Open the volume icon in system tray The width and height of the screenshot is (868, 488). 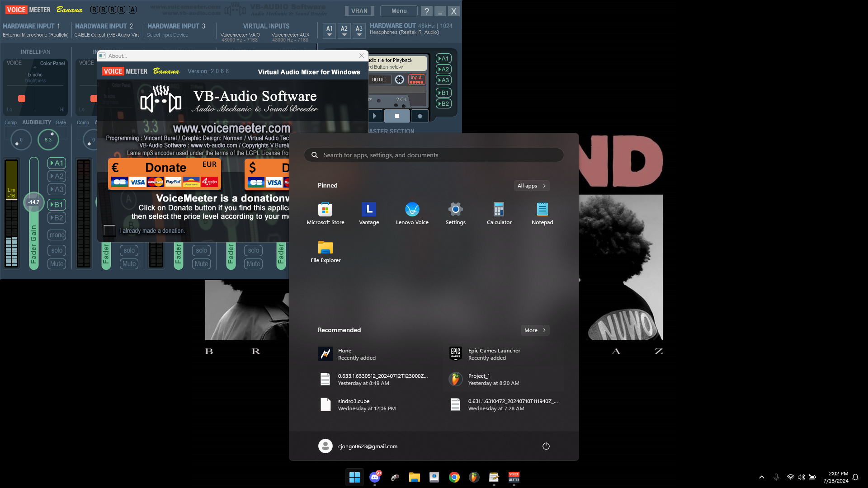pos(802,477)
